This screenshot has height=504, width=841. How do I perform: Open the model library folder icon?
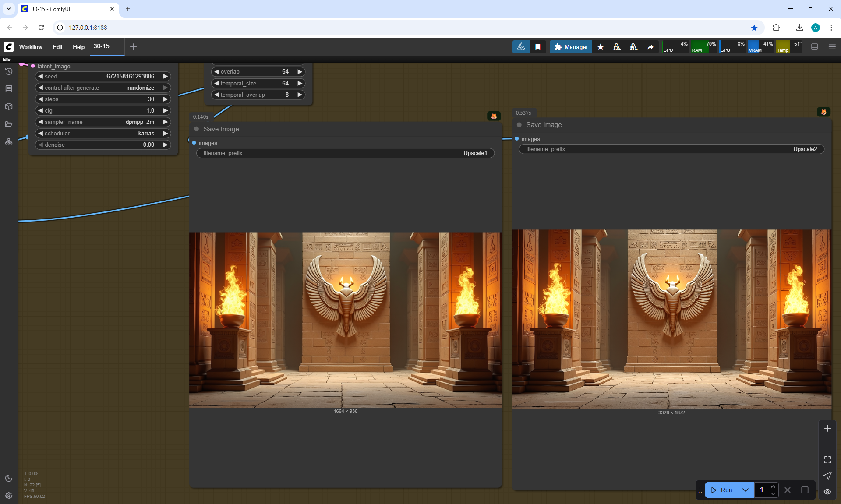[x=9, y=124]
